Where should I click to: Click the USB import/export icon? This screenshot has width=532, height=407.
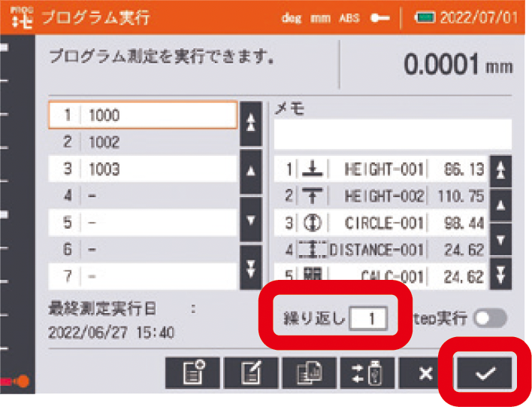tap(367, 373)
